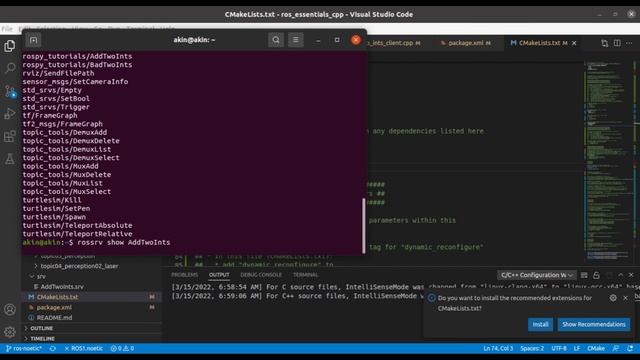Click the ros-noetic branch in status bar

coord(24,349)
